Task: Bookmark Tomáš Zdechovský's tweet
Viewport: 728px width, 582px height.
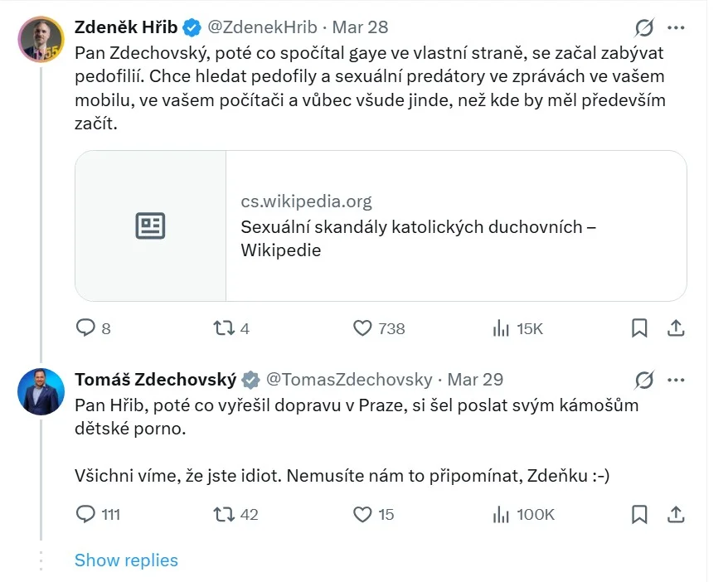Action: (639, 514)
